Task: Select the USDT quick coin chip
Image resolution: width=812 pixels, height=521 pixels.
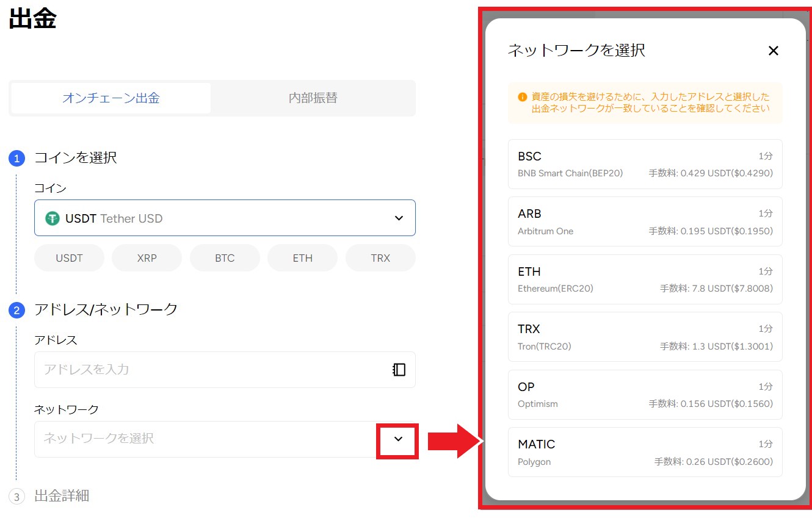Action: click(x=69, y=258)
